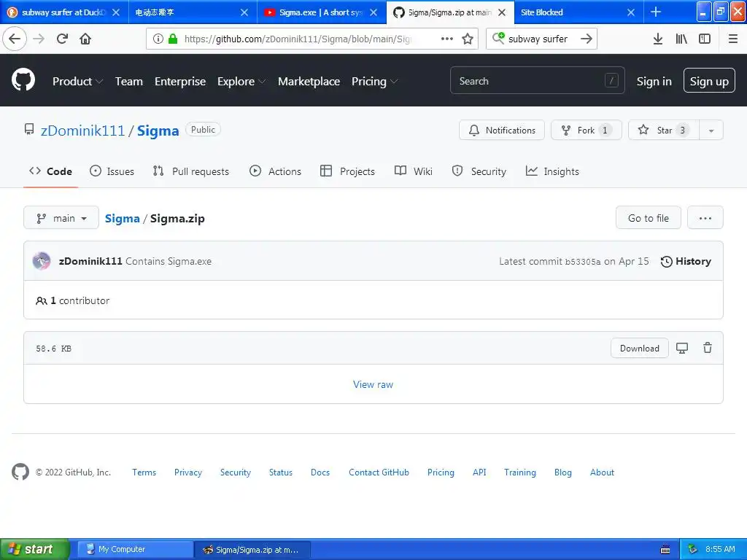Open commit hash b53305a link

(583, 262)
